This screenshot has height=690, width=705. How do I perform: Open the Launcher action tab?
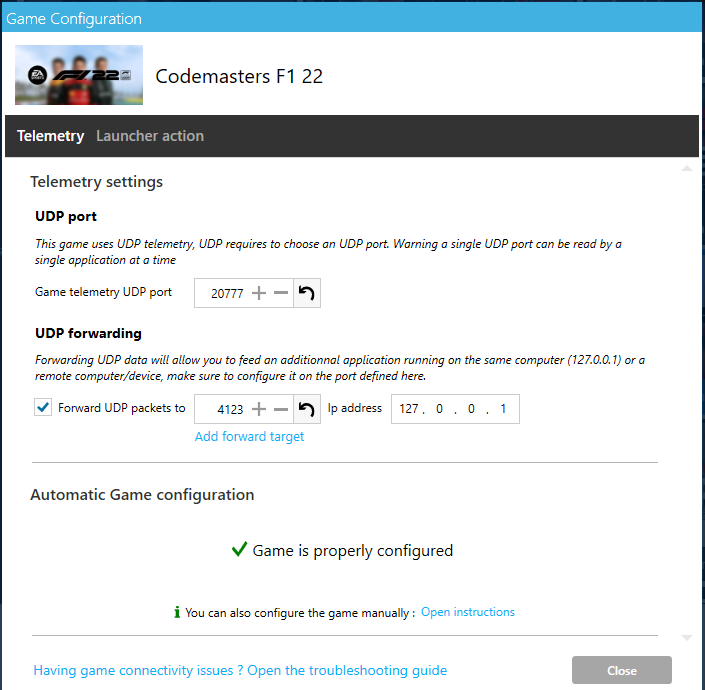(x=150, y=136)
